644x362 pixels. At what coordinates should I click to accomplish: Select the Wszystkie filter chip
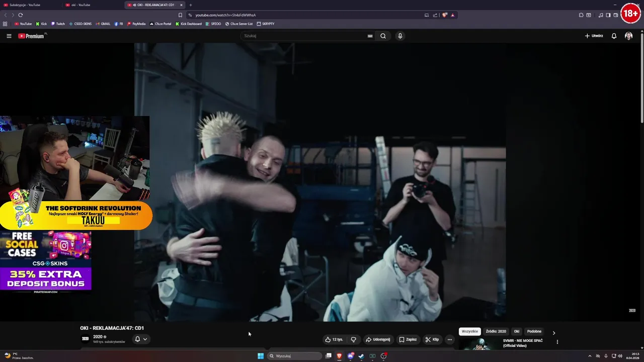point(470,331)
